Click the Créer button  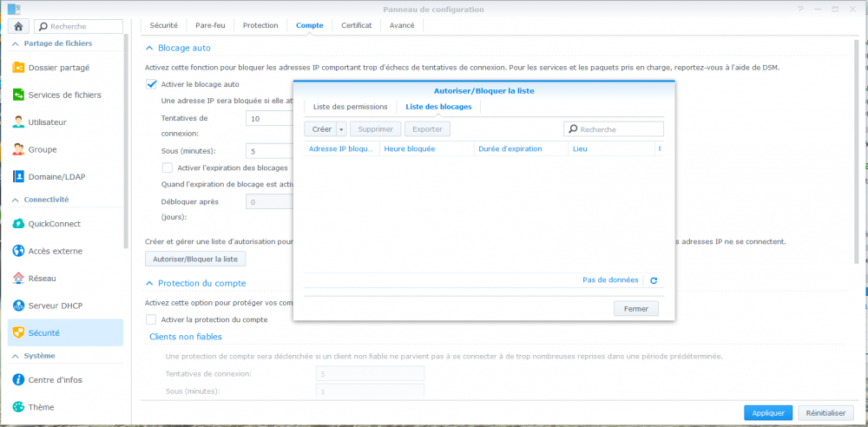tap(322, 129)
